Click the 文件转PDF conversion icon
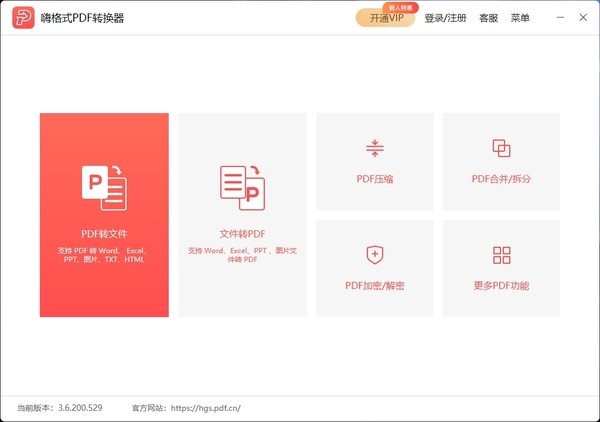This screenshot has width=600, height=422. (241, 187)
